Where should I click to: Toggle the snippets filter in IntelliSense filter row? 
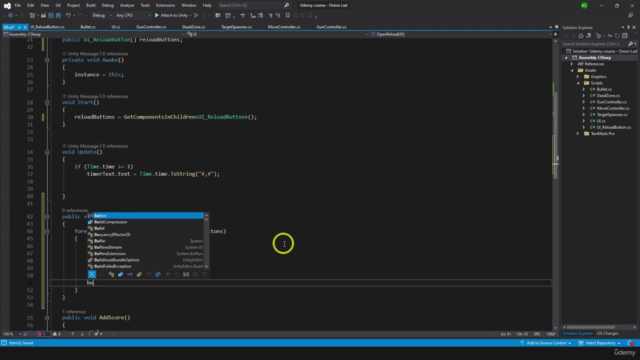[204, 274]
